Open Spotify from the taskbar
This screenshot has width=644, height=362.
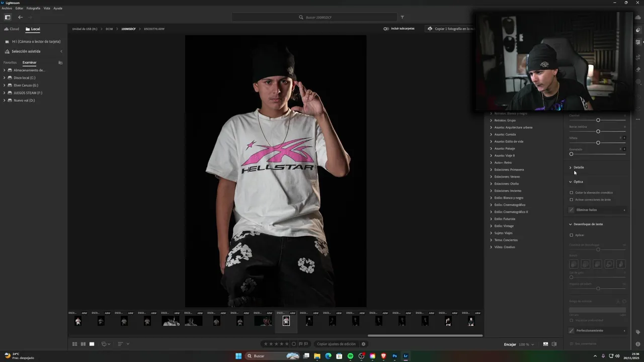(350, 356)
